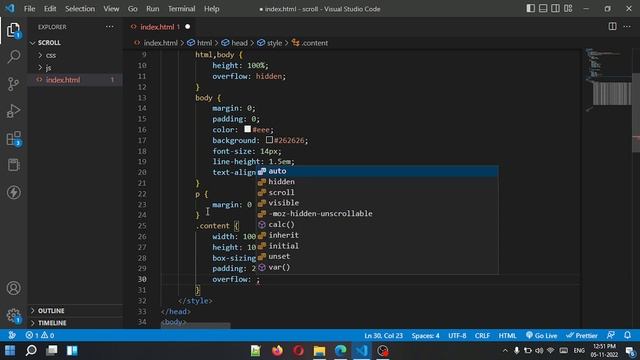Open the notifications bell in status bar
Viewport: 640px width, 360px height.
627,335
